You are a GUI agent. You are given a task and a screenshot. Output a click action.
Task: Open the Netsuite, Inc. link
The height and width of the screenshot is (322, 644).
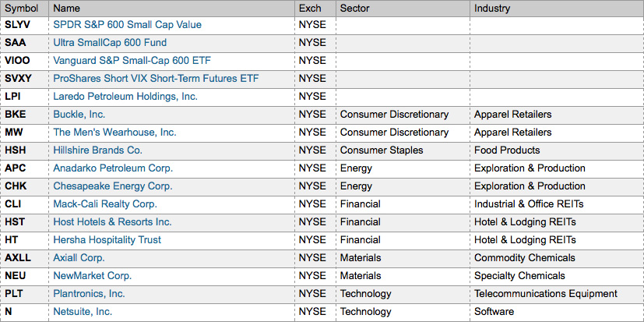pos(83,312)
